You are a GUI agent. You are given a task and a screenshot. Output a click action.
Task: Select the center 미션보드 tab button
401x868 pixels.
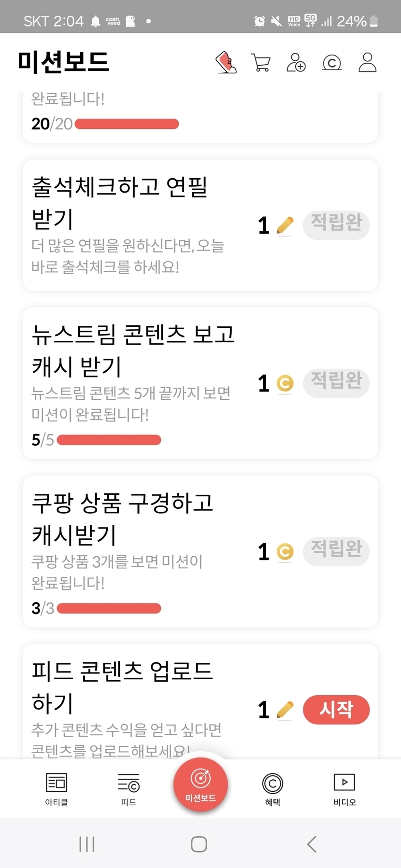(200, 784)
